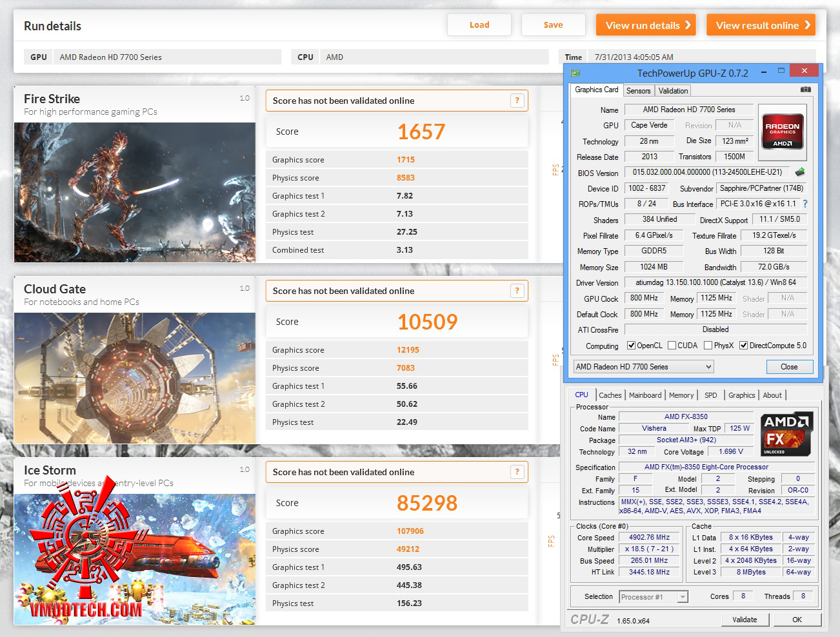Toggle the DirectCompute 5.0 checkbox
The image size is (840, 637).
coord(744,346)
